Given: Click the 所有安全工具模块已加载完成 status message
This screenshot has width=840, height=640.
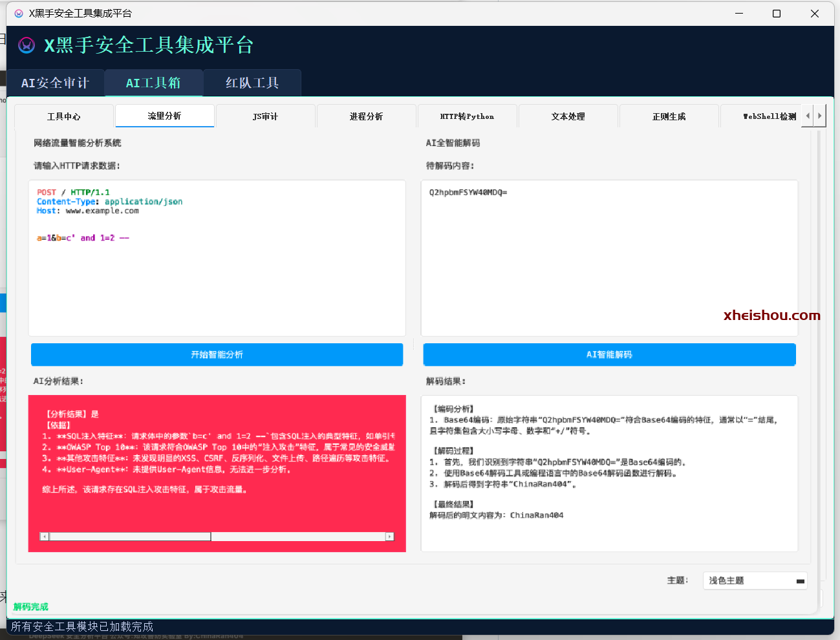Looking at the screenshot, I should pyautogui.click(x=82, y=626).
